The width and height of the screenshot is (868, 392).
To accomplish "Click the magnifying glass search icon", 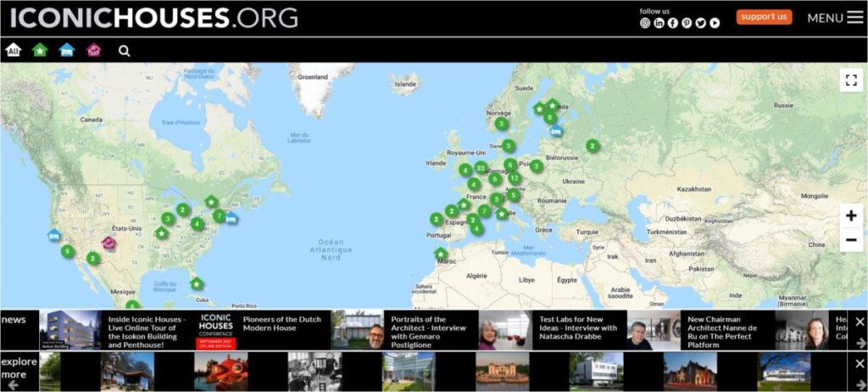I will coord(125,51).
